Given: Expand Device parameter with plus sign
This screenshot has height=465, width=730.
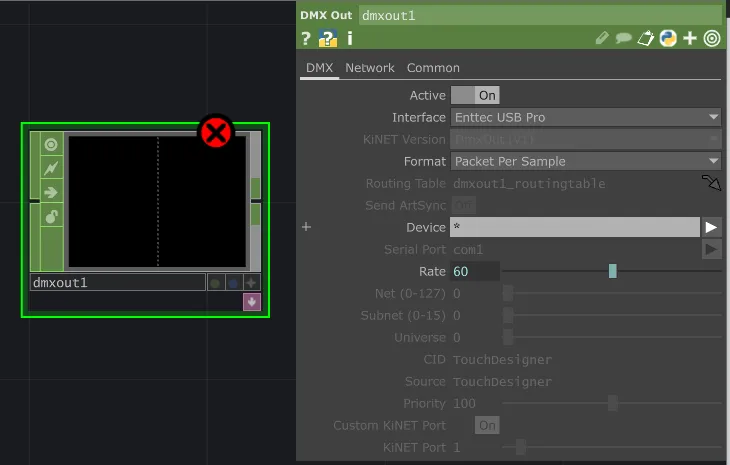Looking at the screenshot, I should 306,227.
